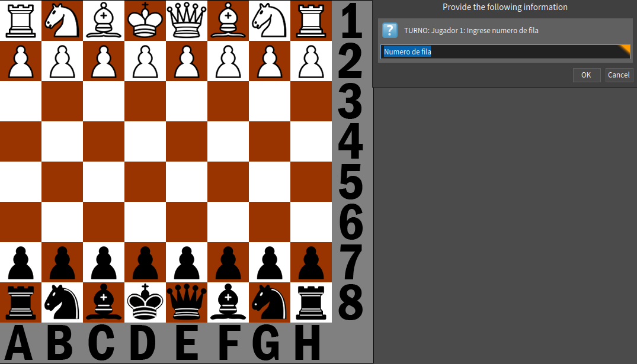Viewport: 637px width, 364px height.
Task: Click the blue question mark icon
Action: [x=389, y=30]
